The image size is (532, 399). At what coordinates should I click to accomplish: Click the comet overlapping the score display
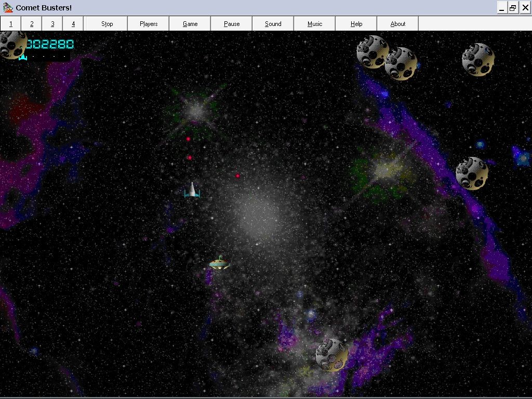pos(13,45)
